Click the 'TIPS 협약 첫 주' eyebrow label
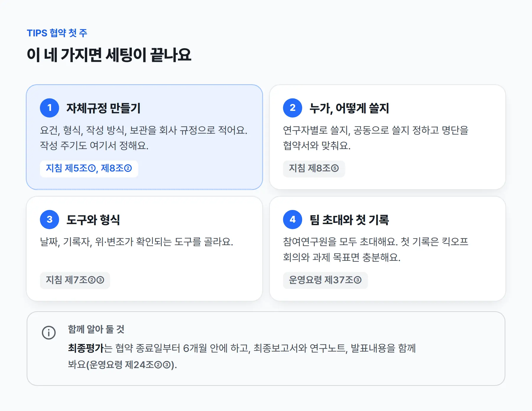The image size is (532, 411). pos(57,33)
